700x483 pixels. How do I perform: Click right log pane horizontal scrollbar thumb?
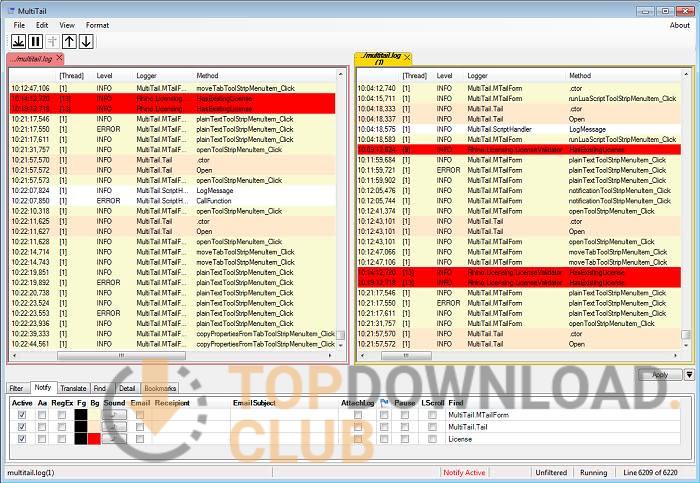click(x=406, y=355)
